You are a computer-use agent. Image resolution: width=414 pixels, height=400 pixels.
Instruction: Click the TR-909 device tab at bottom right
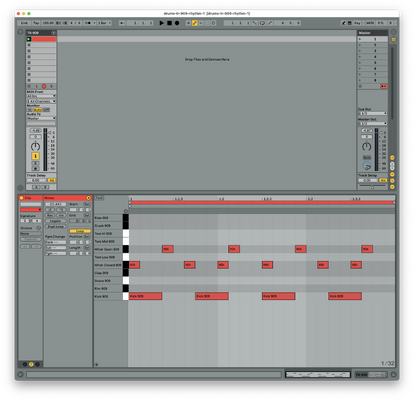click(x=371, y=375)
